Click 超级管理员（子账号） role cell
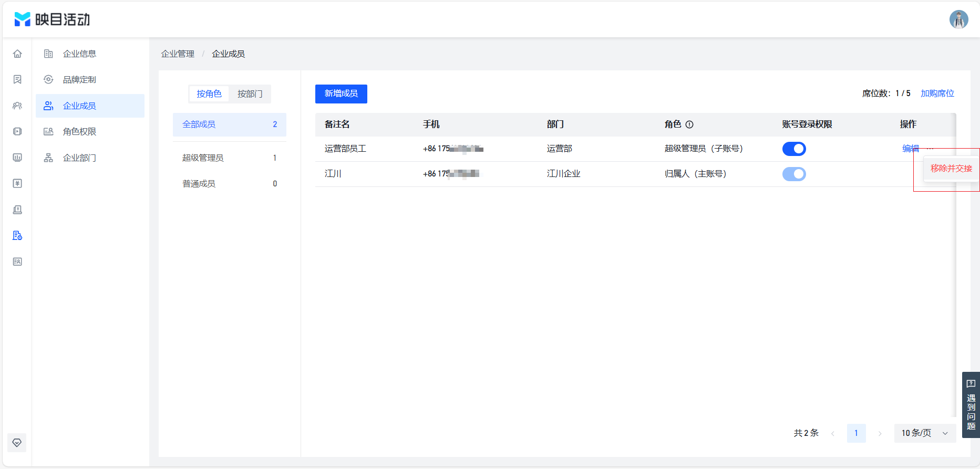The width and height of the screenshot is (980, 469). pyautogui.click(x=704, y=149)
